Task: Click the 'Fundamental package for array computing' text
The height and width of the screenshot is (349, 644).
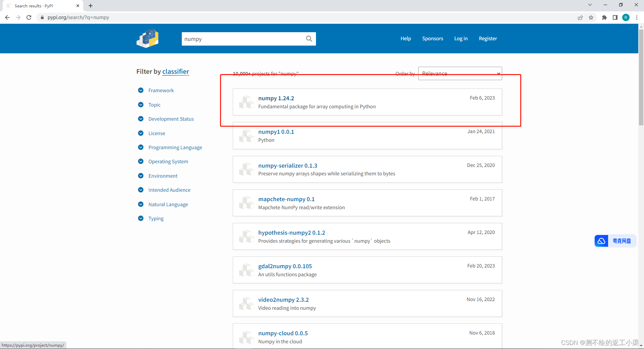Action: [317, 107]
